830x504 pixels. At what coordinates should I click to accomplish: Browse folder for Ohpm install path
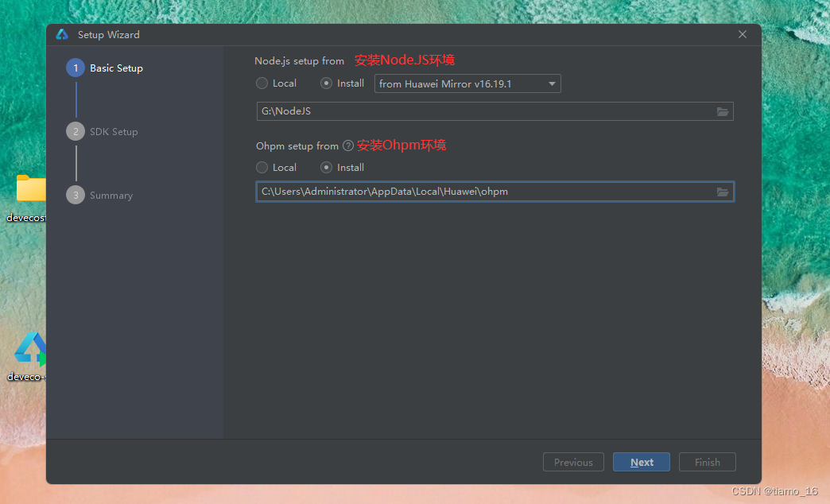(x=723, y=192)
